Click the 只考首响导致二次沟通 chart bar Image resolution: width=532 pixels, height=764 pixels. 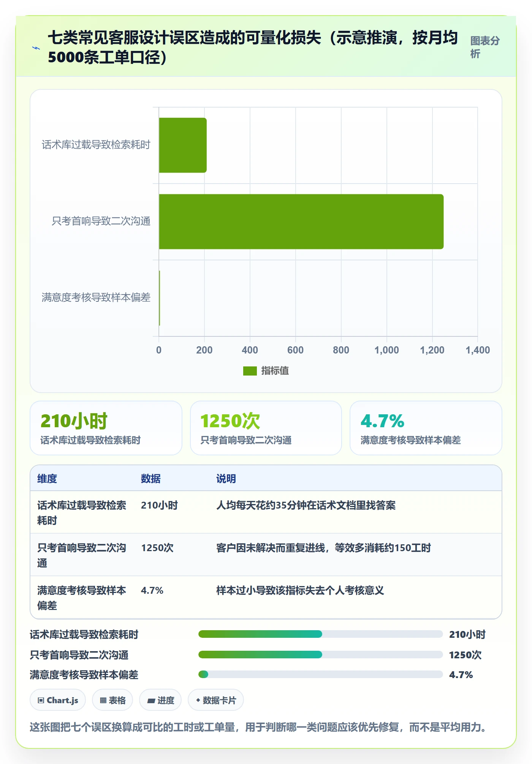pyautogui.click(x=301, y=222)
